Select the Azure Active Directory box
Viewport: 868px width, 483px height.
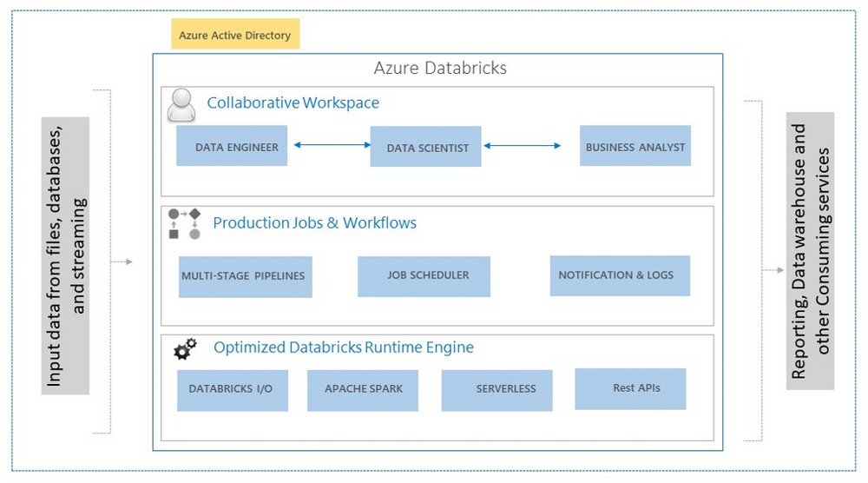235,34
